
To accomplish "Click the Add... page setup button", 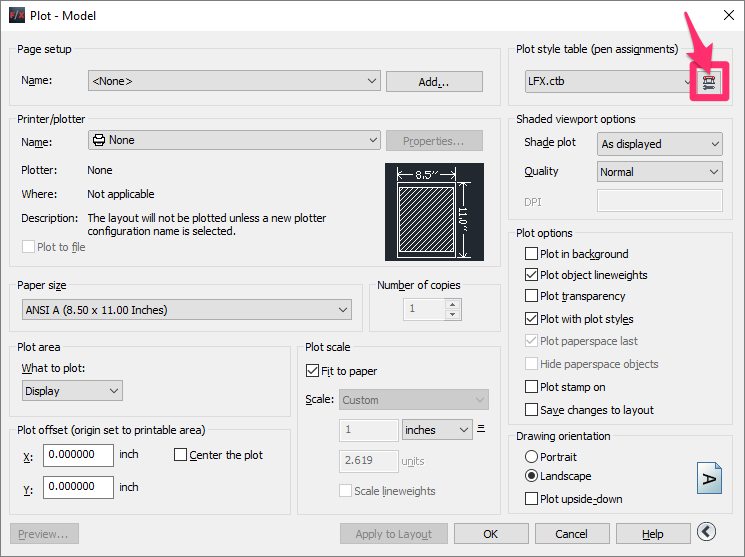I will [x=434, y=82].
